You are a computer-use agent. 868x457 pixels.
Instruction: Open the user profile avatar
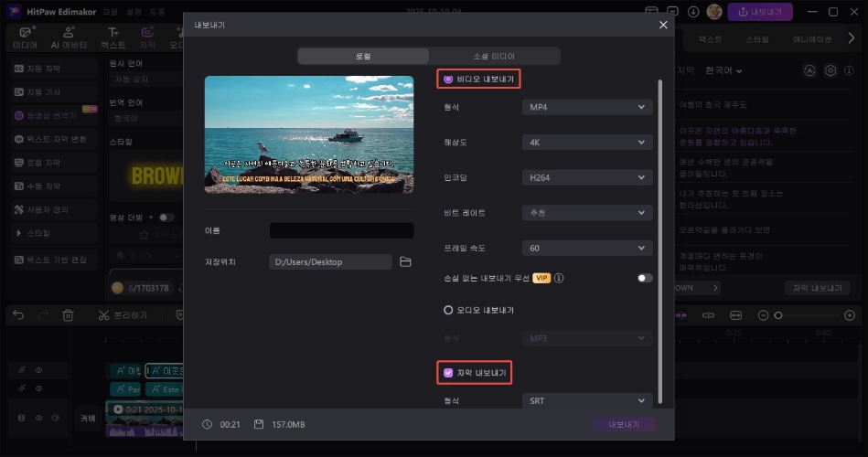714,12
